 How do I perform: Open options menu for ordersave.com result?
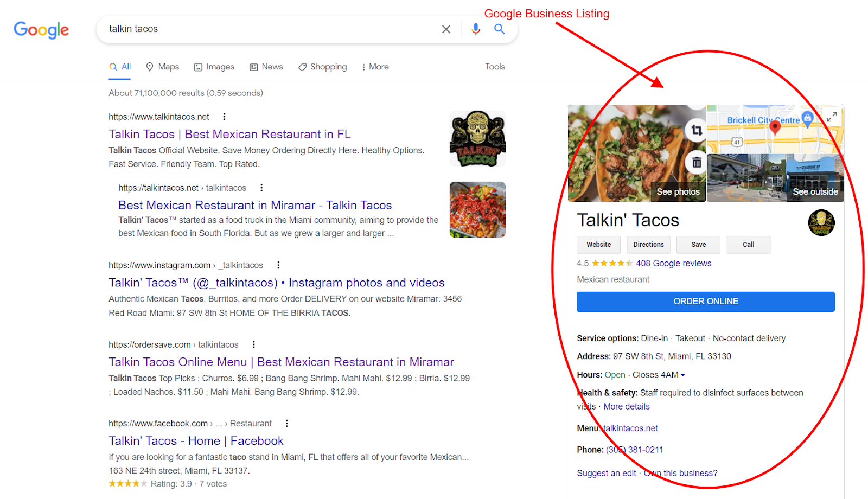(253, 344)
